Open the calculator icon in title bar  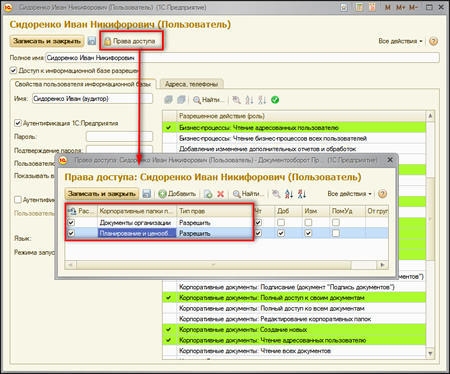coord(359,7)
